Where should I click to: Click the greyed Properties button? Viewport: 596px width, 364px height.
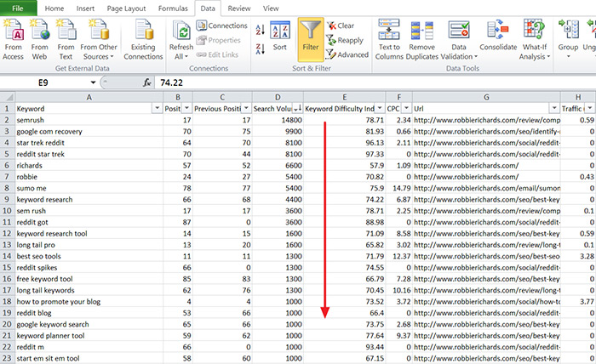click(219, 40)
